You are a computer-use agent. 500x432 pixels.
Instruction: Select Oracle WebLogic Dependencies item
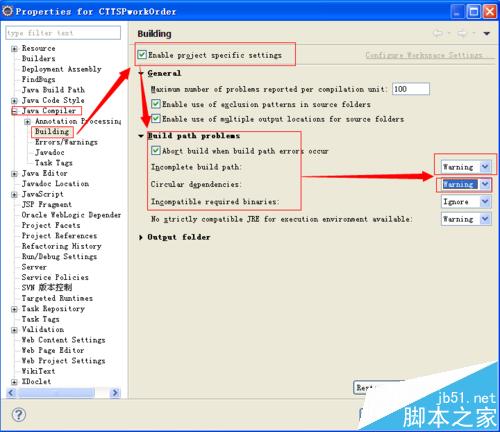pyautogui.click(x=71, y=215)
